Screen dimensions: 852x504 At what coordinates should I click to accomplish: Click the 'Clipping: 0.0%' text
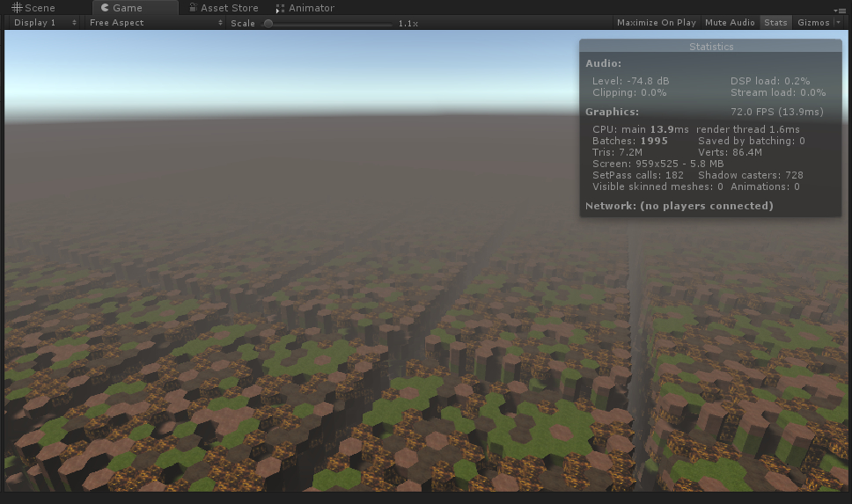click(x=629, y=93)
